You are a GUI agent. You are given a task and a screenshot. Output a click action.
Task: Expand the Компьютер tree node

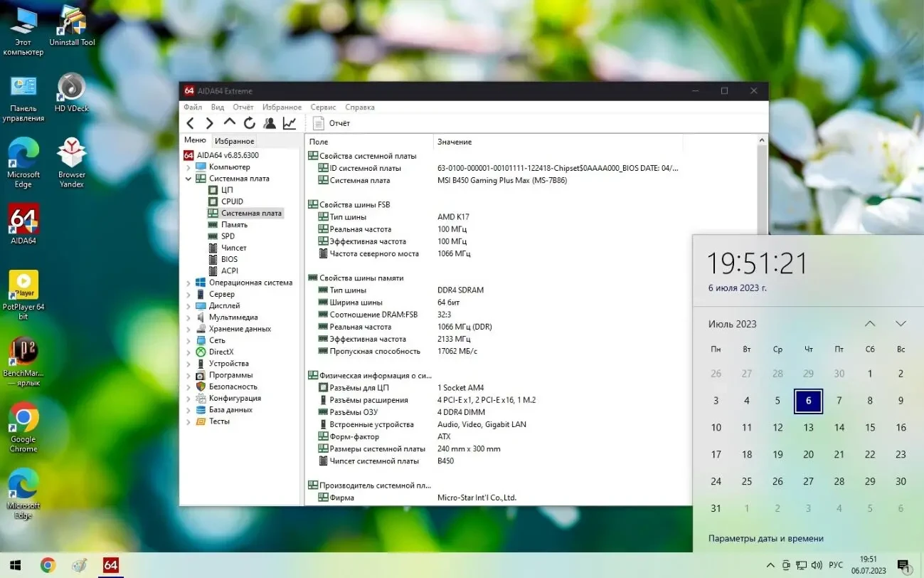[188, 167]
